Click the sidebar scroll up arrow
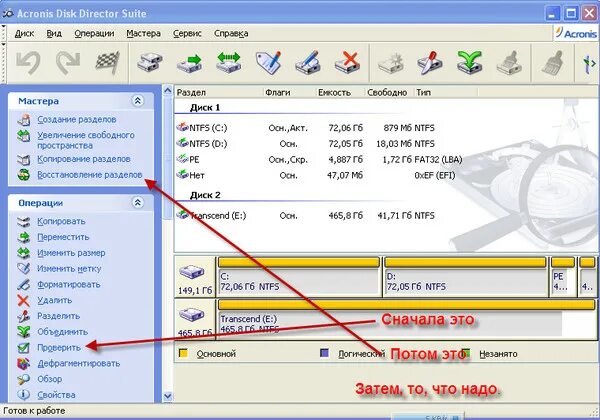The height and width of the screenshot is (420, 600). (x=168, y=91)
